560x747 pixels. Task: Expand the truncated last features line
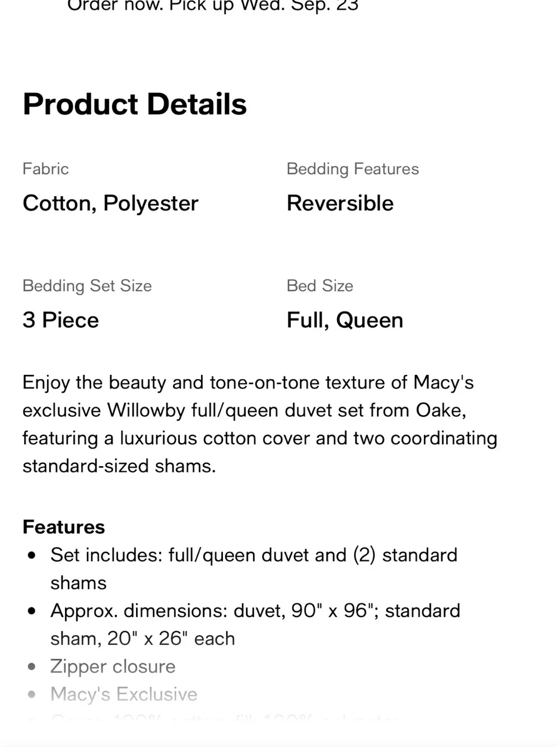pos(224,717)
